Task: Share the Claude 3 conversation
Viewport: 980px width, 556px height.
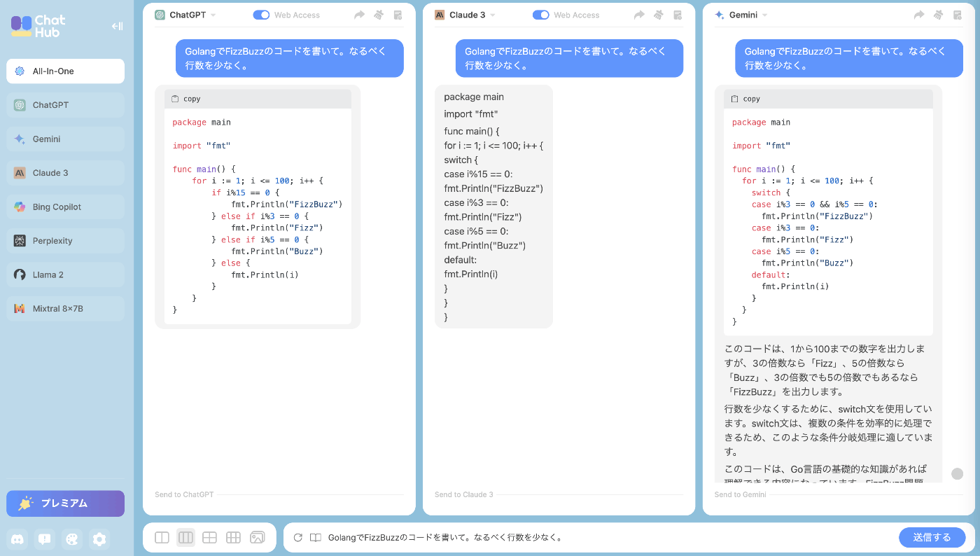Action: 639,15
